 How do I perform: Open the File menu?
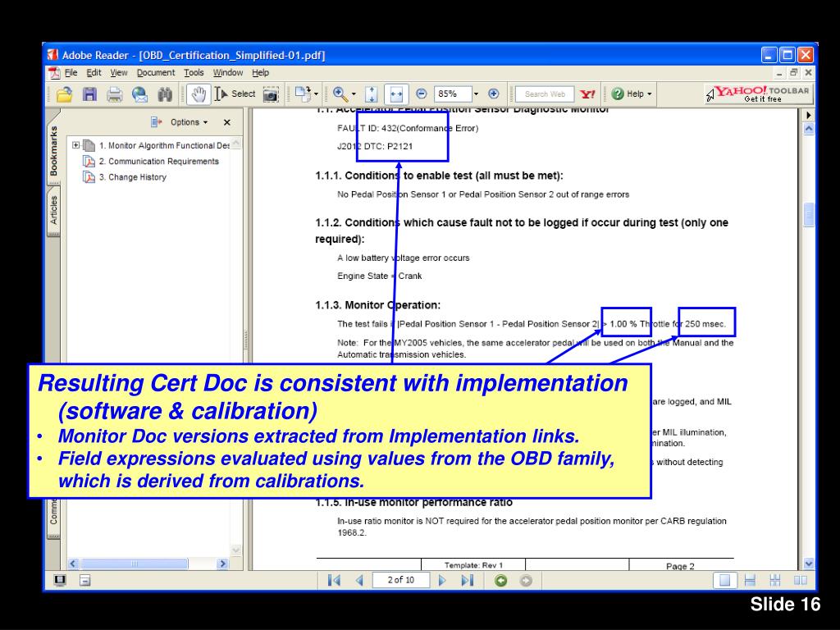point(71,73)
